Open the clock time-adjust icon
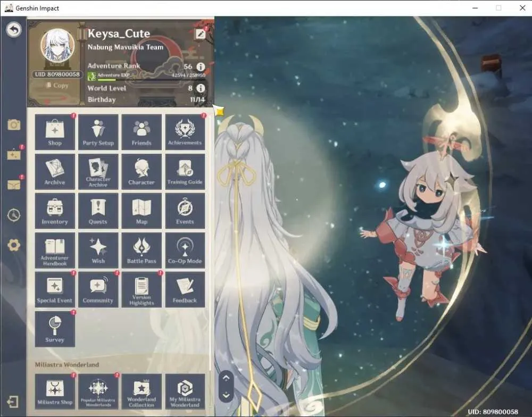This screenshot has height=417, width=532. tap(14, 215)
